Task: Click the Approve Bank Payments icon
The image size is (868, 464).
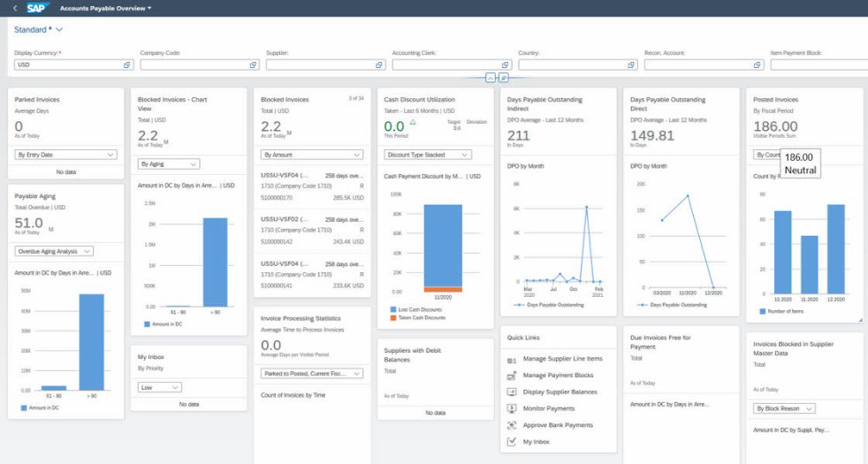Action: coord(513,425)
